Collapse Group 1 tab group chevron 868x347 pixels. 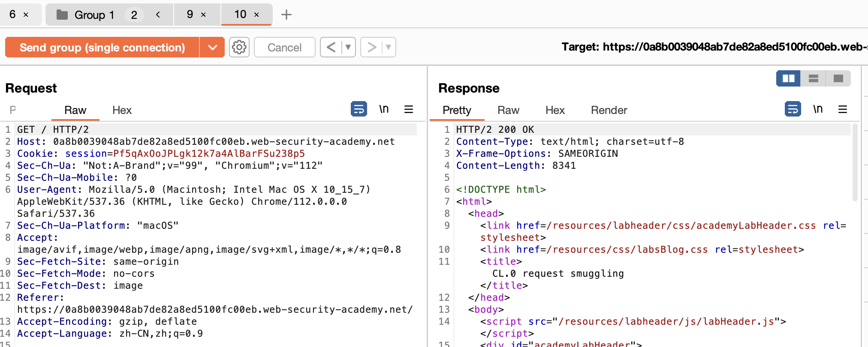158,15
